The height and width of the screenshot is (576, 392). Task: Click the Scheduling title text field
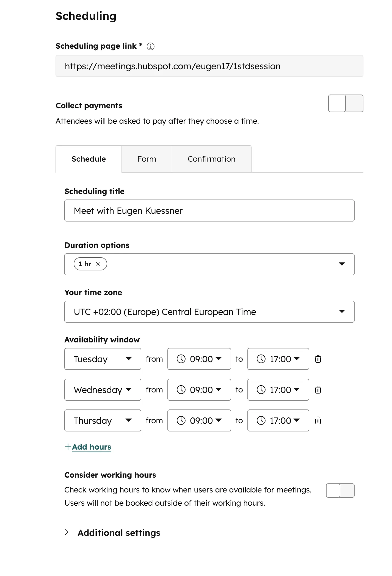209,211
